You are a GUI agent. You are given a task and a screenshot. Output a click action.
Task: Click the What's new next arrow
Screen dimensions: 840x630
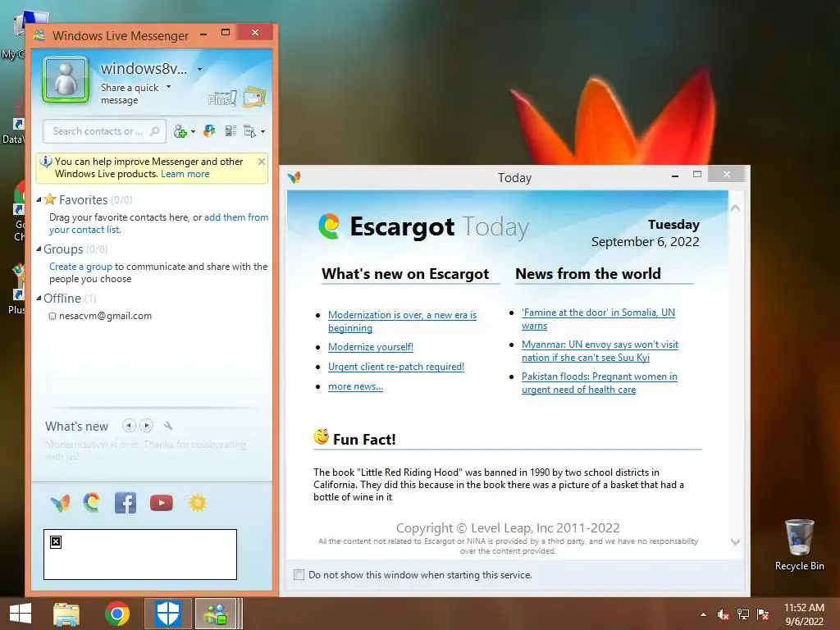(x=146, y=426)
